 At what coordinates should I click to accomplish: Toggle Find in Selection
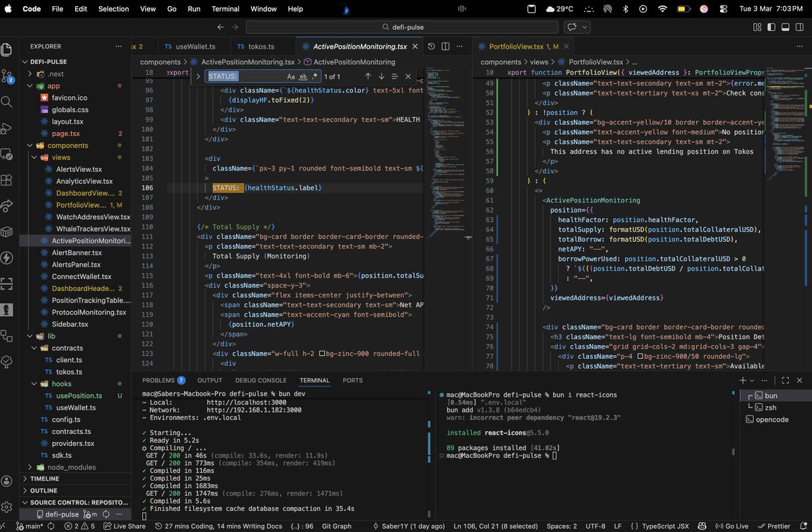[x=395, y=76]
